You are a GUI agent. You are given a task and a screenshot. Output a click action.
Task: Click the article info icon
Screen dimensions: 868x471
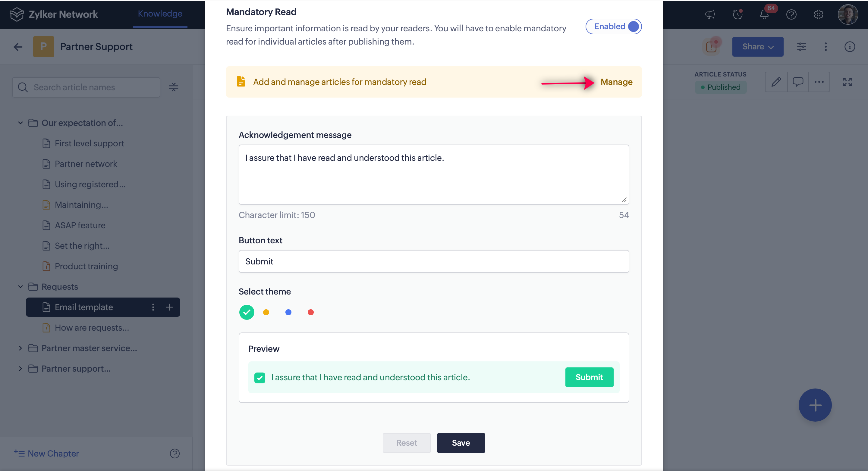(850, 47)
